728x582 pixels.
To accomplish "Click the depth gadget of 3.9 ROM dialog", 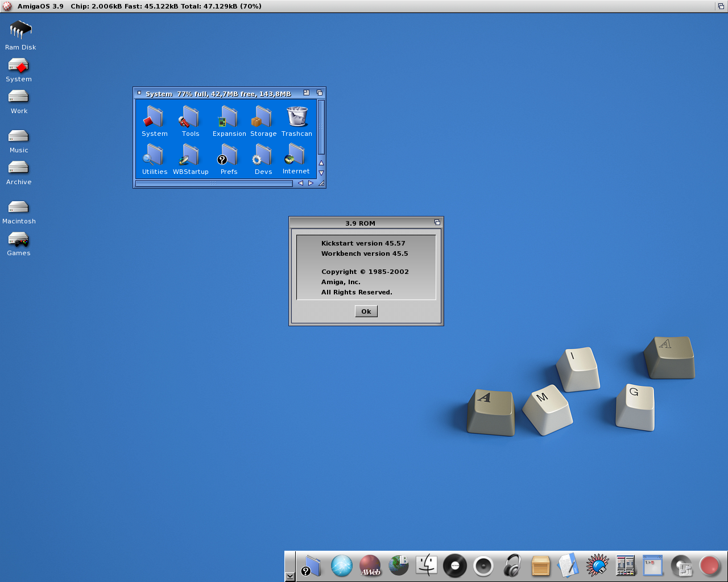I will [437, 222].
